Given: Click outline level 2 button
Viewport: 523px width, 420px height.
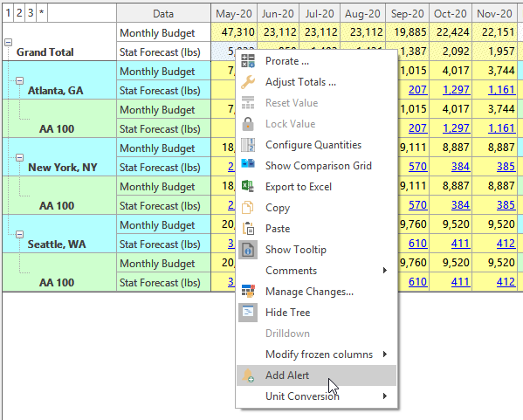Looking at the screenshot, I should 19,13.
